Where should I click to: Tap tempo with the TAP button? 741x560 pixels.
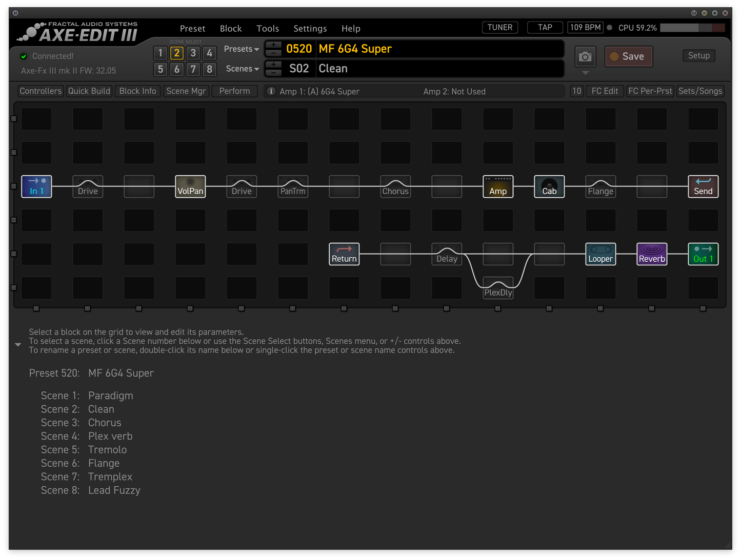(545, 28)
